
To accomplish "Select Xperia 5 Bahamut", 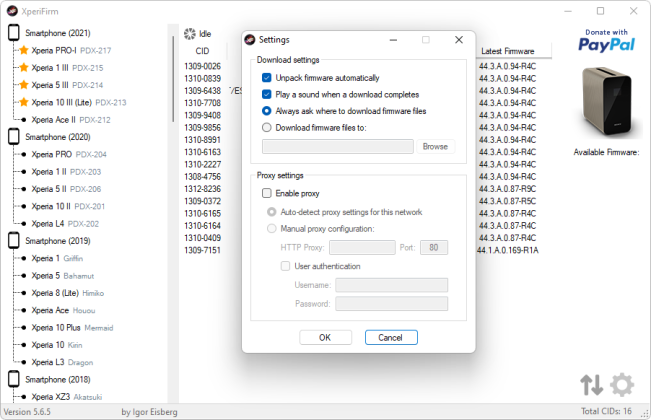I will (63, 276).
